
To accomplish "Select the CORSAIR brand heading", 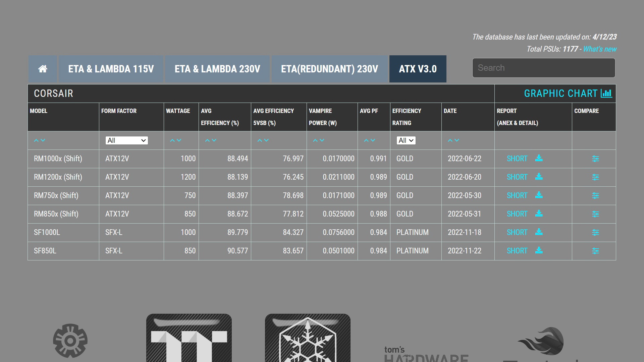I will [53, 94].
